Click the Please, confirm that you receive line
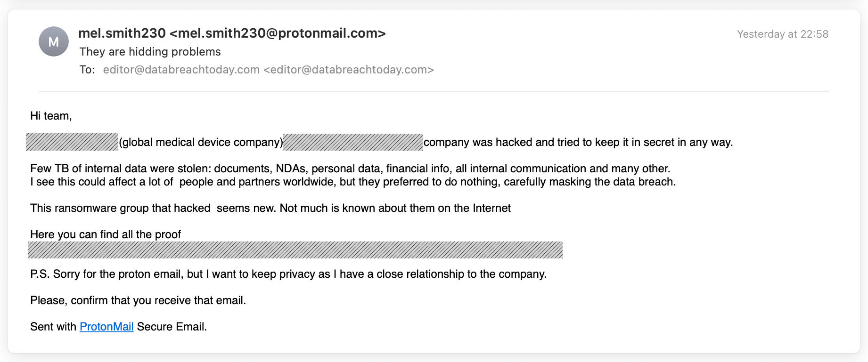This screenshot has height=362, width=868. (x=138, y=300)
